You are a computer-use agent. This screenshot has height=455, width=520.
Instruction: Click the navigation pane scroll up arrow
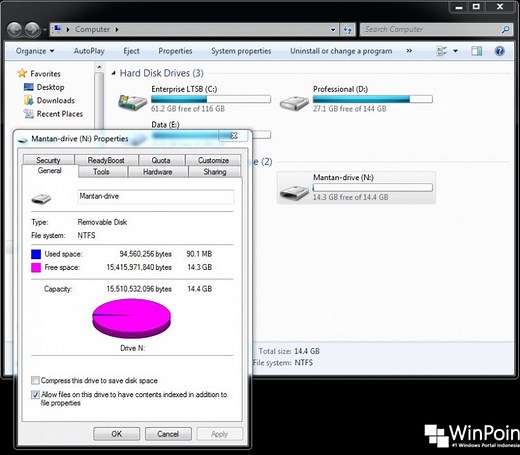tap(99, 67)
